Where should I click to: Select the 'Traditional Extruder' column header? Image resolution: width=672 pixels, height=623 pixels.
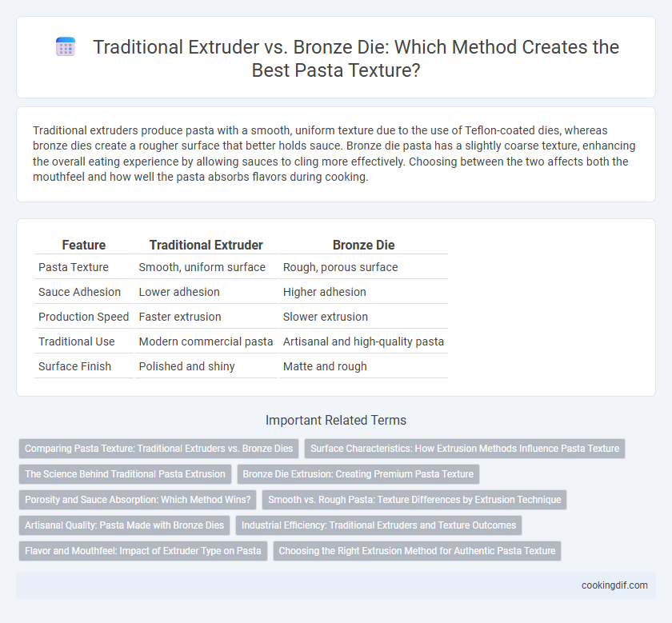[x=206, y=245]
